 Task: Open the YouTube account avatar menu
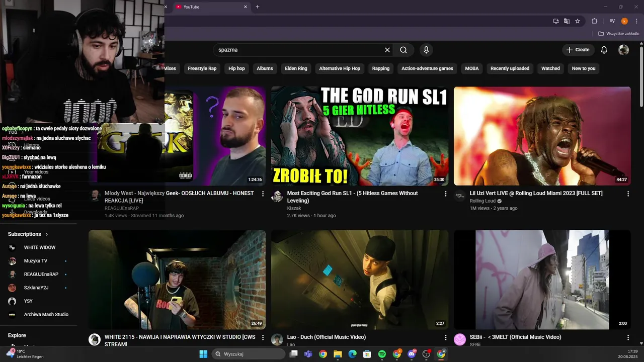623,50
